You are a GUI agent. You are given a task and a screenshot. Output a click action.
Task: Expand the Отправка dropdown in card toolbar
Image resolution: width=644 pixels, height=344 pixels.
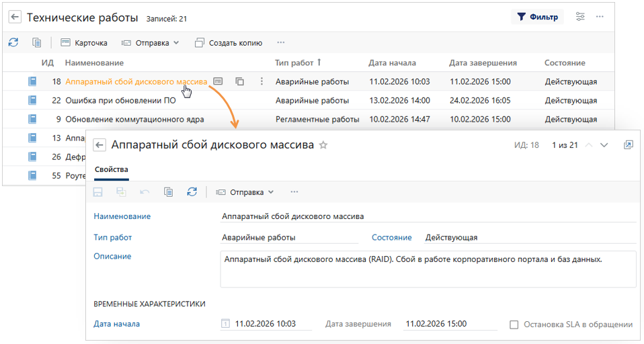(245, 192)
